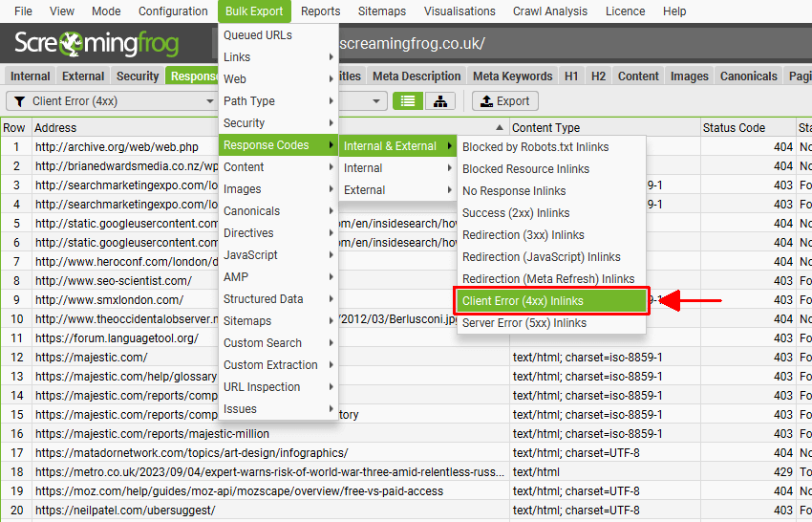Choose Blocked by Robots.txt Inlinks
The height and width of the screenshot is (522, 812).
[552, 147]
